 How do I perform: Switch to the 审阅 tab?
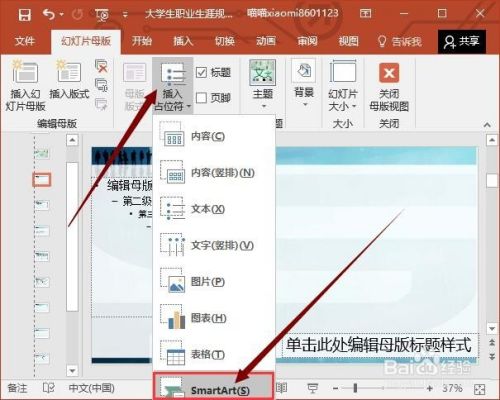point(307,41)
